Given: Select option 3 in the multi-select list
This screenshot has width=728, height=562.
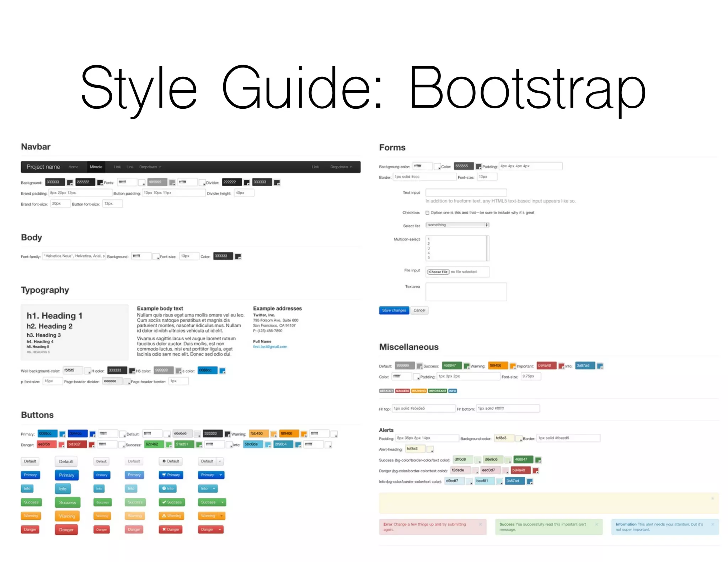Looking at the screenshot, I should point(429,248).
